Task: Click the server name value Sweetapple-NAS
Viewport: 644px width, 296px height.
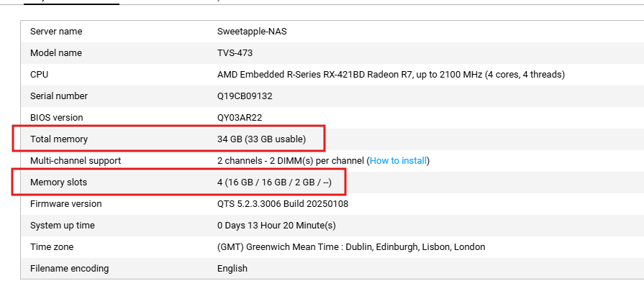Action: coord(252,32)
